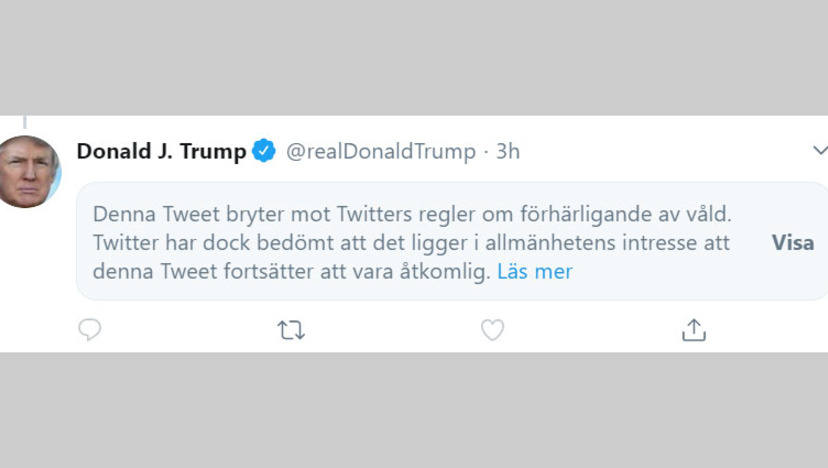
Task: Click the heart like icon
Action: [492, 330]
